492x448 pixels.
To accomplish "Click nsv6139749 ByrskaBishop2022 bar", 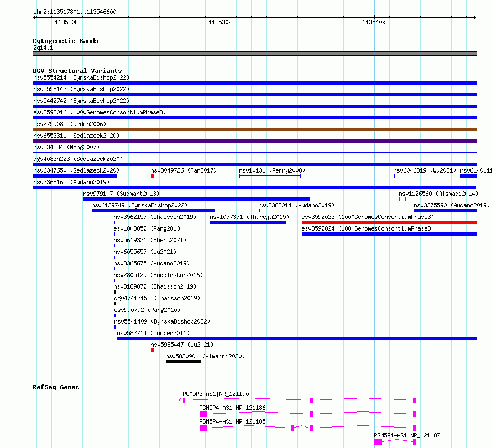I will coord(154,211).
